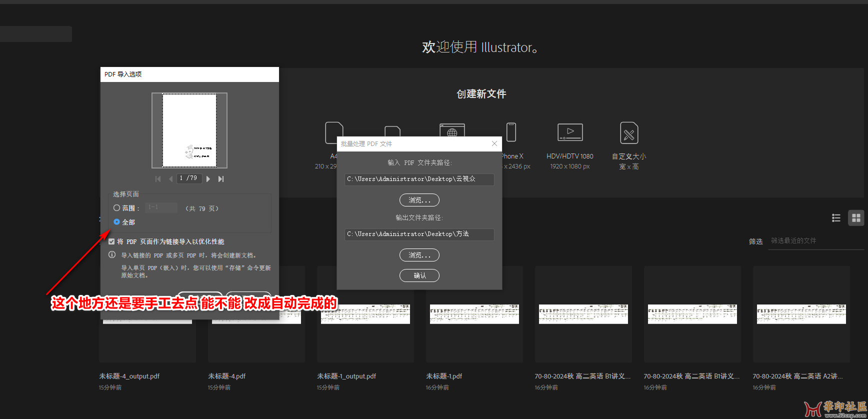Click the input PDF folder path field
The width and height of the screenshot is (868, 419).
point(419,179)
